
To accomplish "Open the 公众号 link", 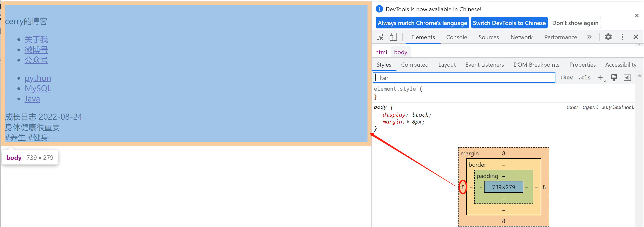I will point(36,60).
